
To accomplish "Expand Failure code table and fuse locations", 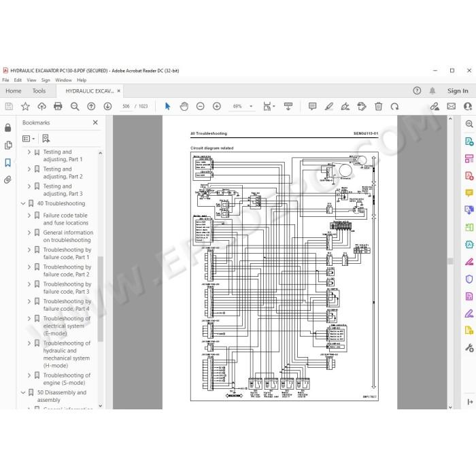I will (x=29, y=216).
